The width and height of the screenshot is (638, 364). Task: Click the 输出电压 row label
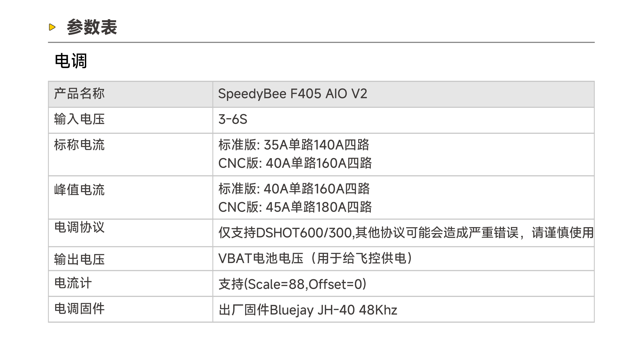(x=79, y=259)
